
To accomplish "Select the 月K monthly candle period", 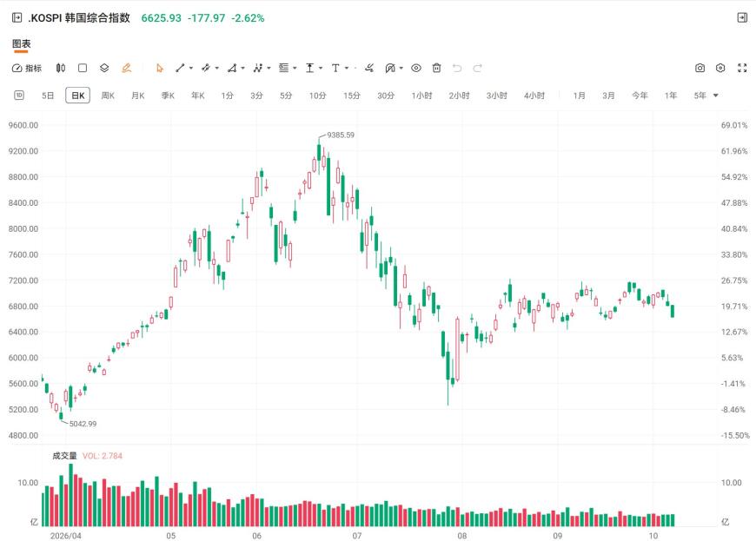I will point(138,96).
